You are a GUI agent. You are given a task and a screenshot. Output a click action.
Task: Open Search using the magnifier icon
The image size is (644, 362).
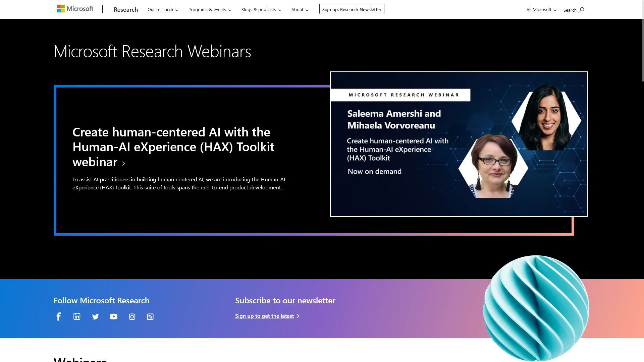pyautogui.click(x=581, y=10)
